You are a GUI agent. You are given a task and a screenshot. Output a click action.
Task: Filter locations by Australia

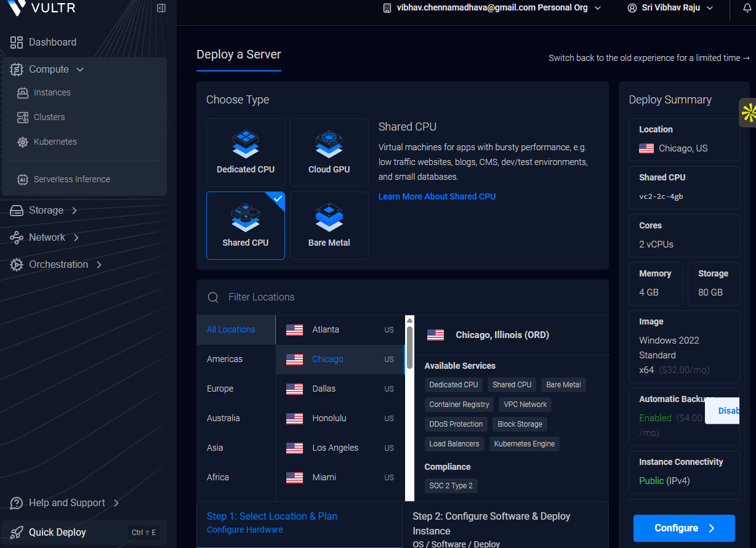click(236, 418)
